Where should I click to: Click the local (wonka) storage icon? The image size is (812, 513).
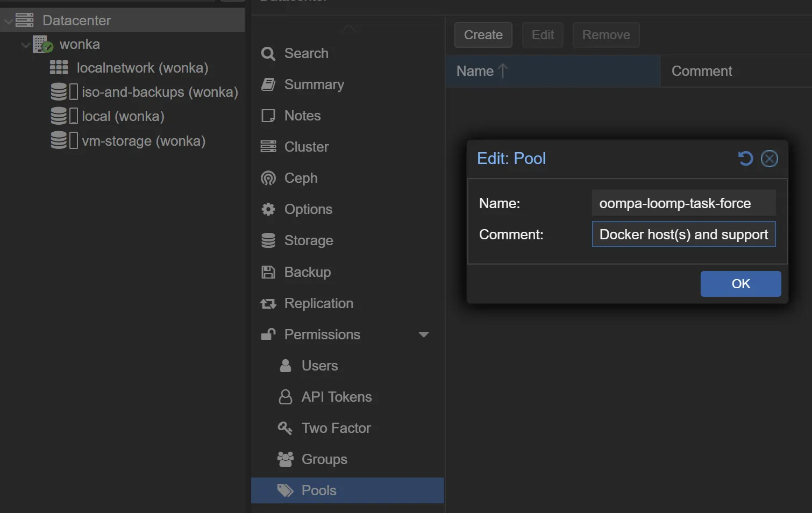tap(65, 116)
